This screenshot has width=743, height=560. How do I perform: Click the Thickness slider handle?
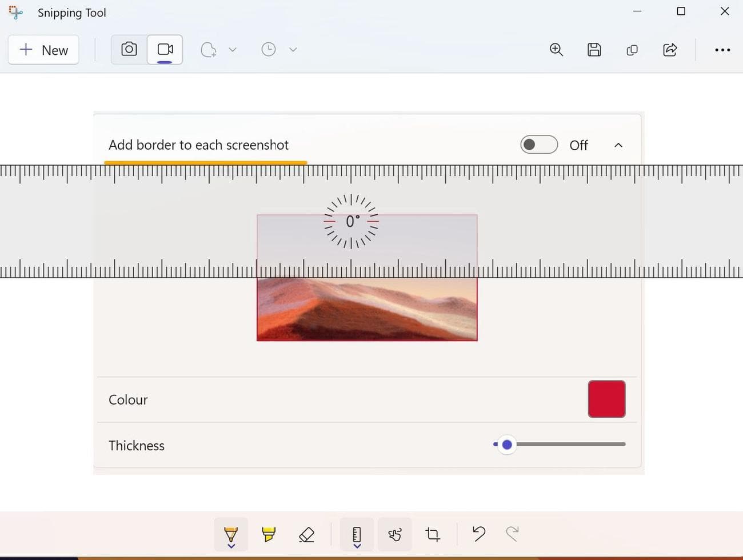[507, 445]
